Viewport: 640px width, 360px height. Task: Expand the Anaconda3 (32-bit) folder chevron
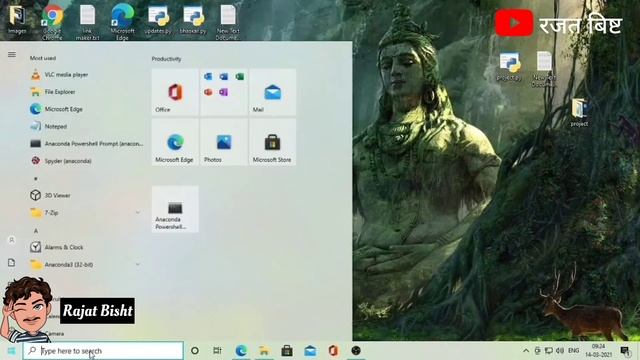[138, 264]
